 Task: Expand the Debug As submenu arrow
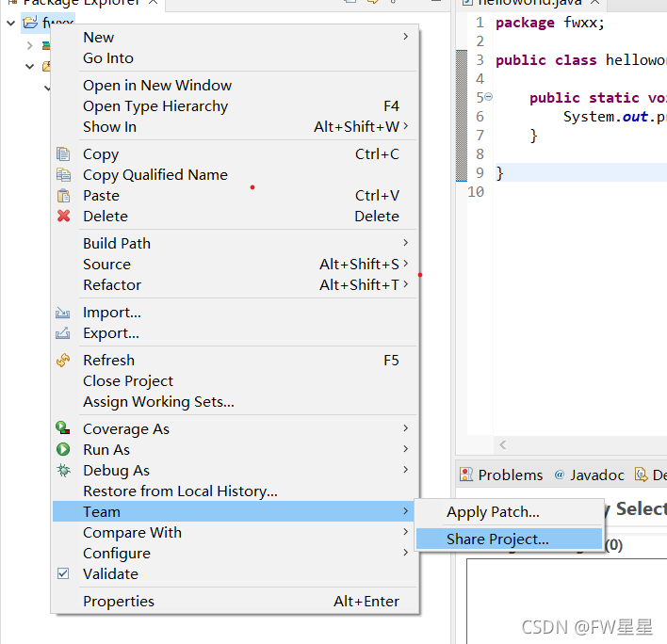406,470
